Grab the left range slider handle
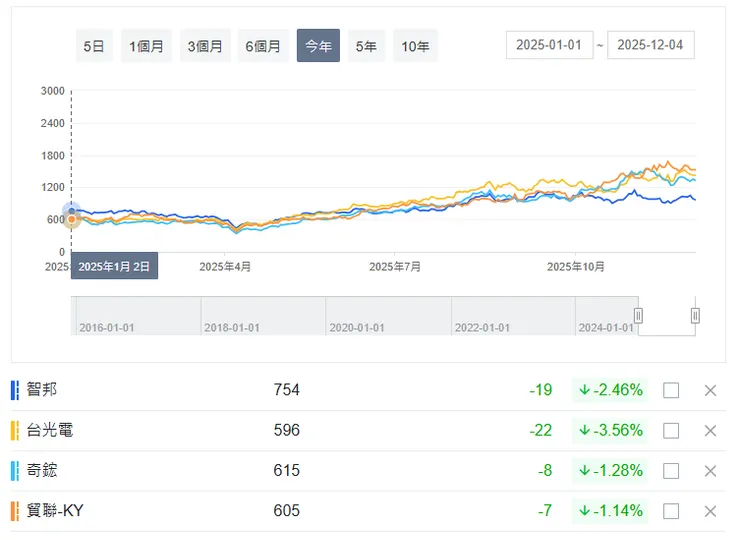740x540 pixels. (x=638, y=316)
